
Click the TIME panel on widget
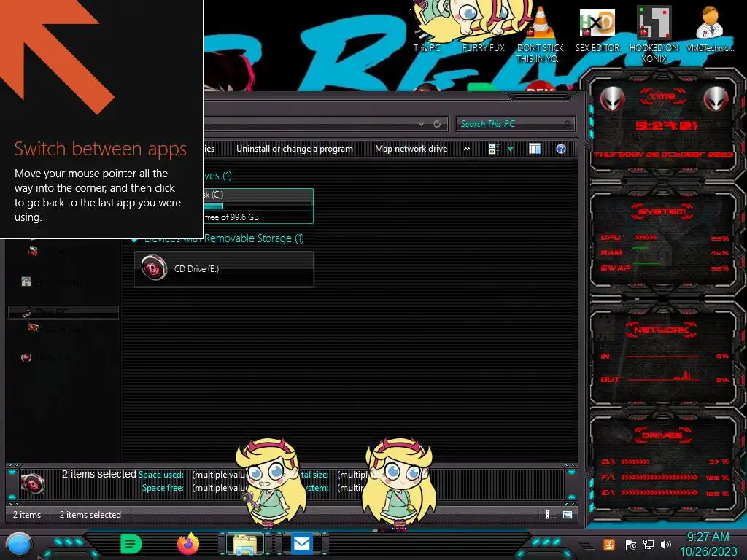tap(663, 124)
